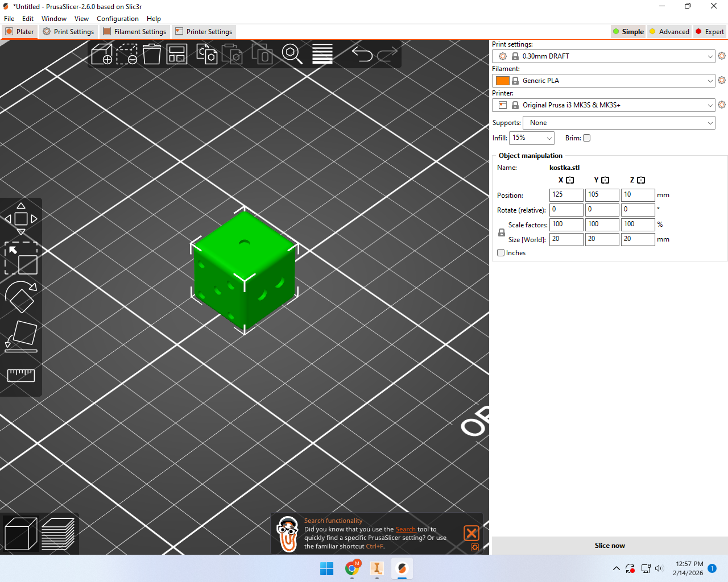The height and width of the screenshot is (582, 728).
Task: Toggle Y axis coordinate mirror icon
Action: [x=605, y=180]
